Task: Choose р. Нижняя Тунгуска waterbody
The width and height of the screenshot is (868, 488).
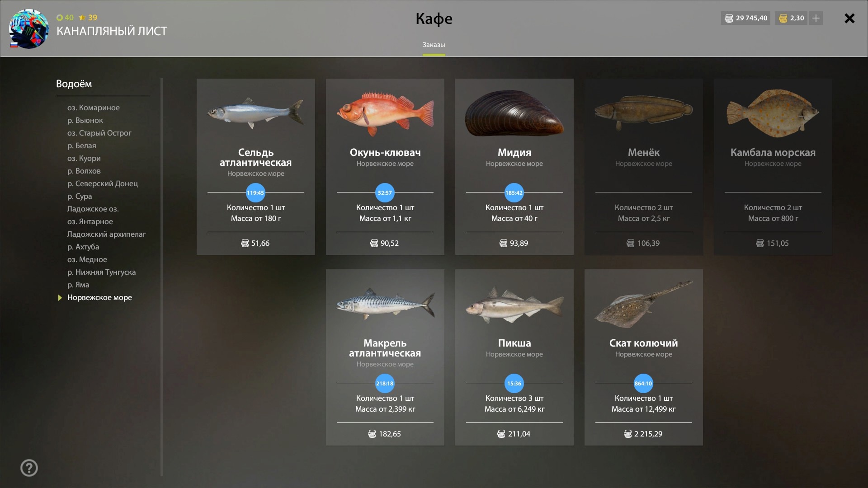Action: click(102, 272)
